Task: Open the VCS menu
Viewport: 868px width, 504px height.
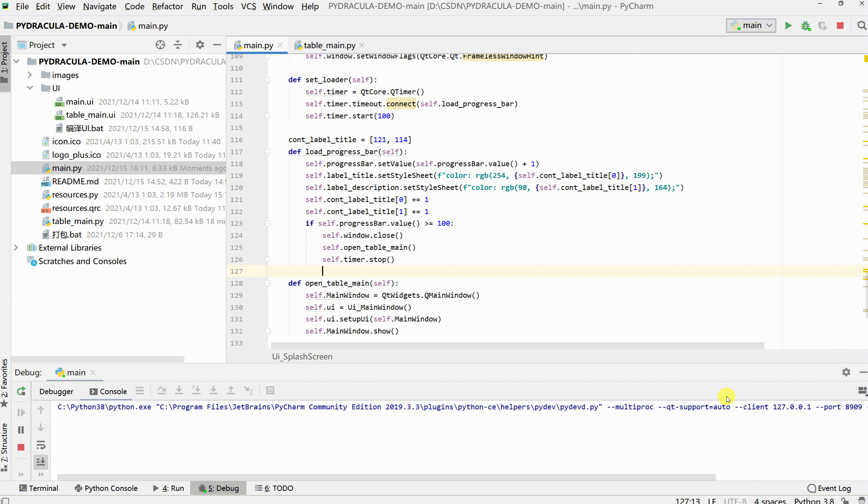Action: tap(248, 6)
